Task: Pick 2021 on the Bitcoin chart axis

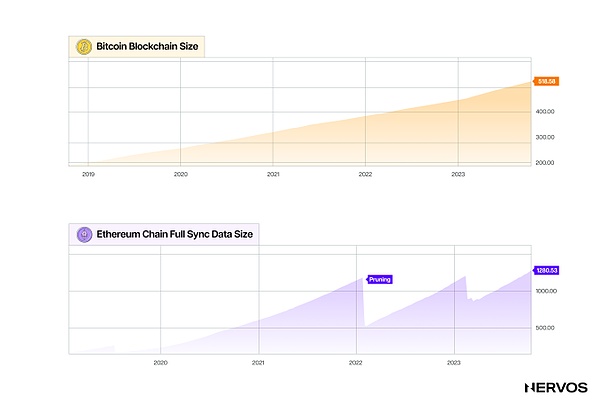Action: click(273, 174)
